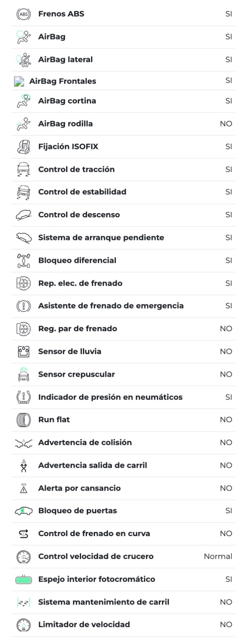
Task: Click the NO value for AirBag rodilla
Action: (x=226, y=124)
